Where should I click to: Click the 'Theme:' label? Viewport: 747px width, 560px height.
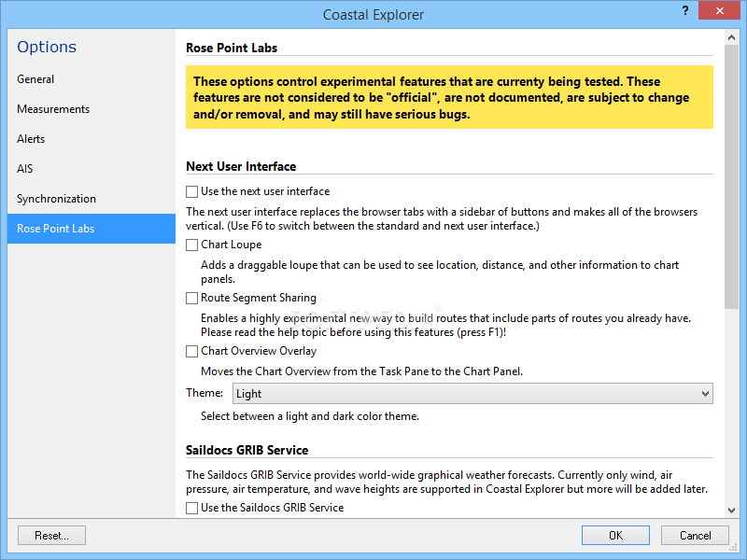point(204,393)
